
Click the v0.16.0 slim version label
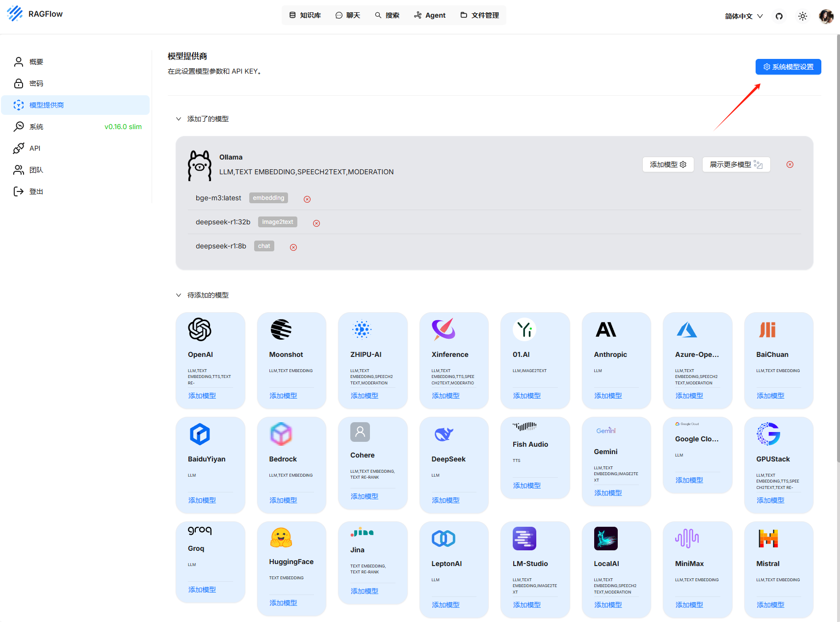pyautogui.click(x=123, y=127)
